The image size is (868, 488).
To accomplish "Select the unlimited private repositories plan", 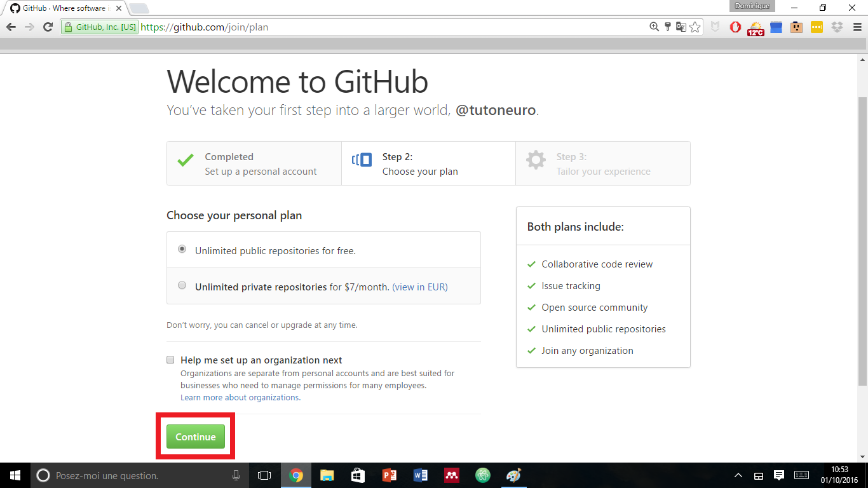I will (x=182, y=285).
